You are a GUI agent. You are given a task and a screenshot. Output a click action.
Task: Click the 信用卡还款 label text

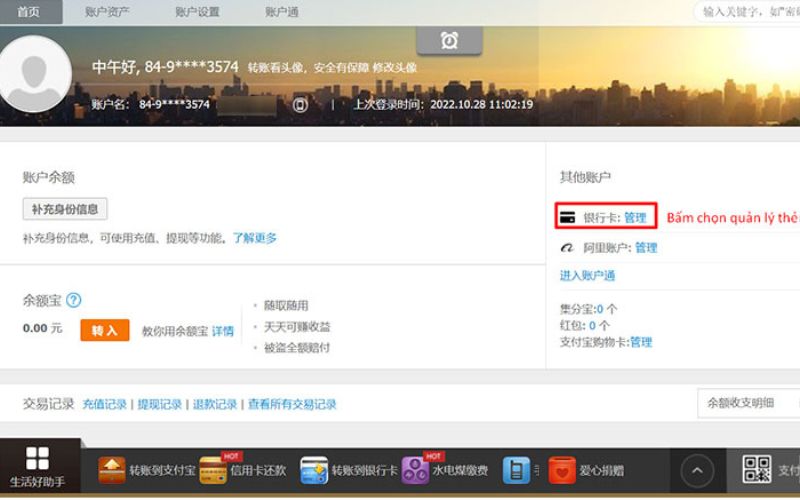point(258,470)
